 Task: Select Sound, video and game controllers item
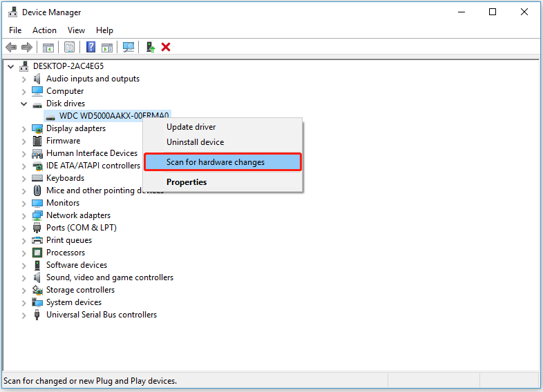point(109,277)
